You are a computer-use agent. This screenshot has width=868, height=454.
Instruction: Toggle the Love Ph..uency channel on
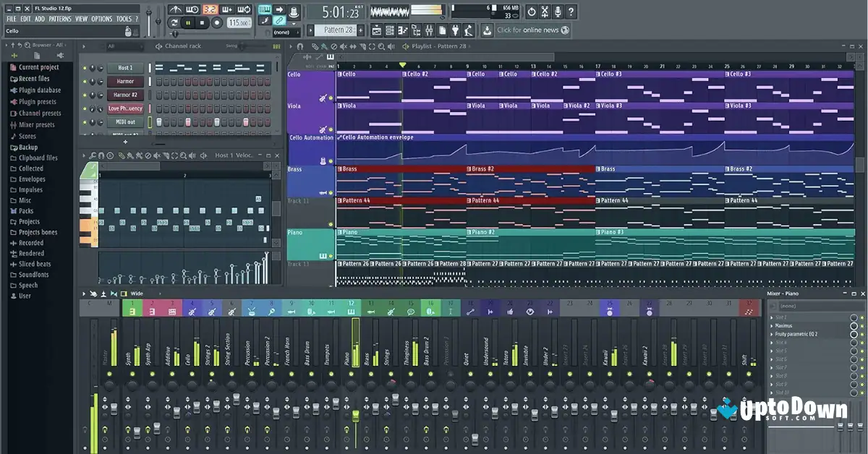tap(85, 108)
